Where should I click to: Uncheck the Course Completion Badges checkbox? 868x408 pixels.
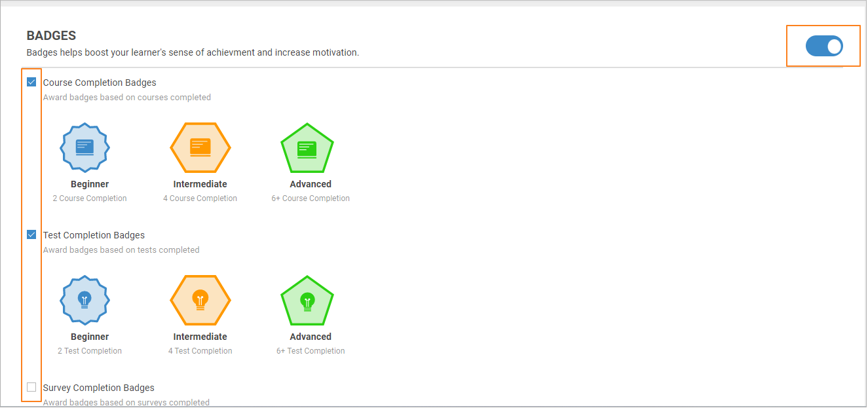click(31, 83)
